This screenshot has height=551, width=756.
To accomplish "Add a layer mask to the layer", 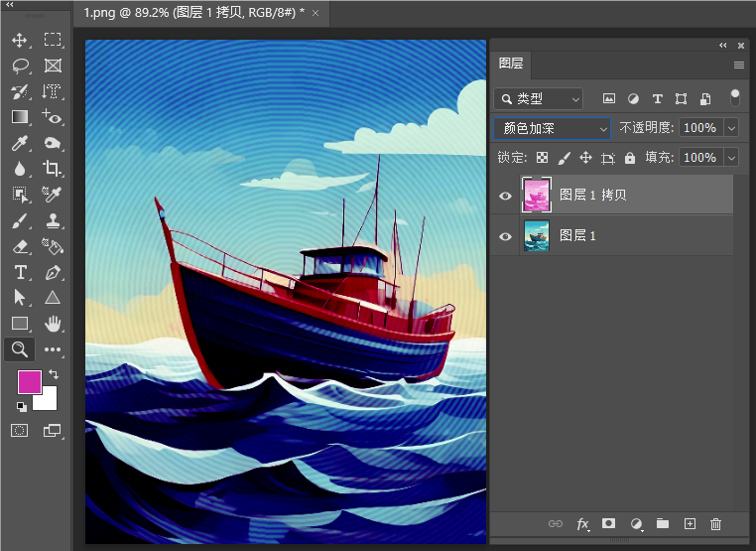I will tap(608, 523).
